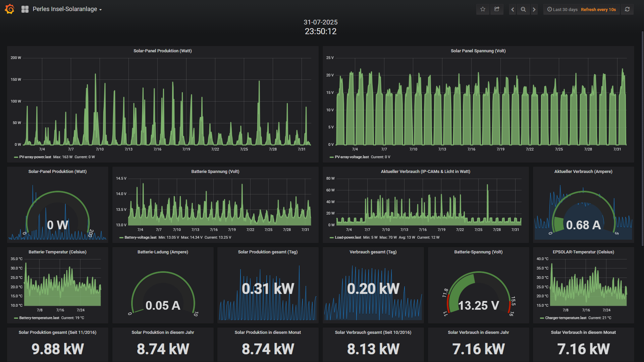Click the Grafana logo icon
The image size is (644, 362).
click(9, 9)
